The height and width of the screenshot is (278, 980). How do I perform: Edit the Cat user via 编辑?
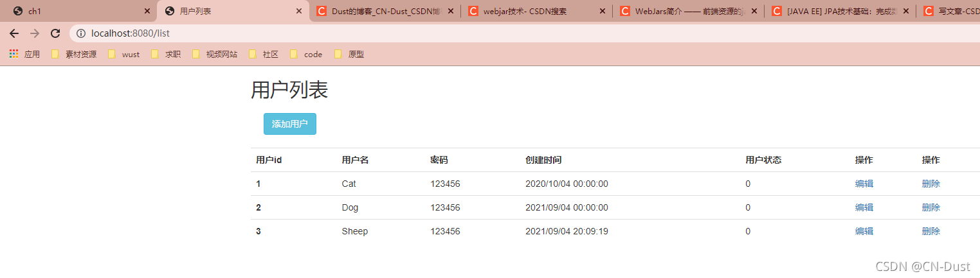(864, 184)
